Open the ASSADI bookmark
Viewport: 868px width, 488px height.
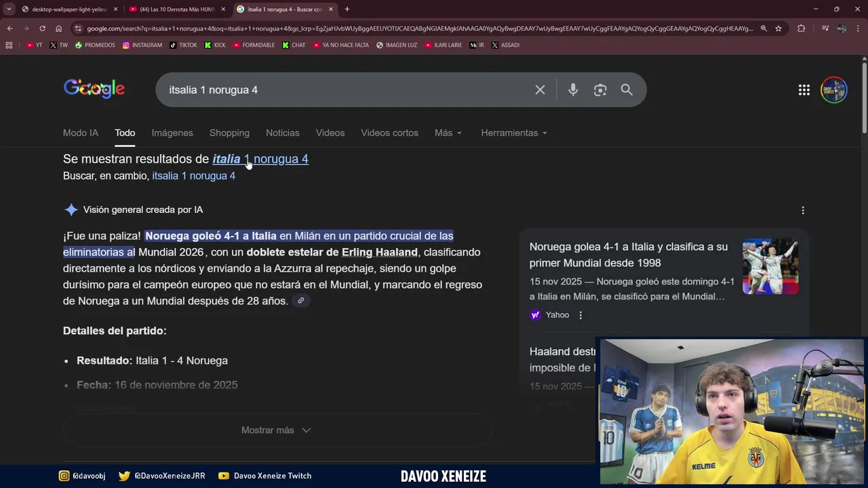click(x=505, y=45)
